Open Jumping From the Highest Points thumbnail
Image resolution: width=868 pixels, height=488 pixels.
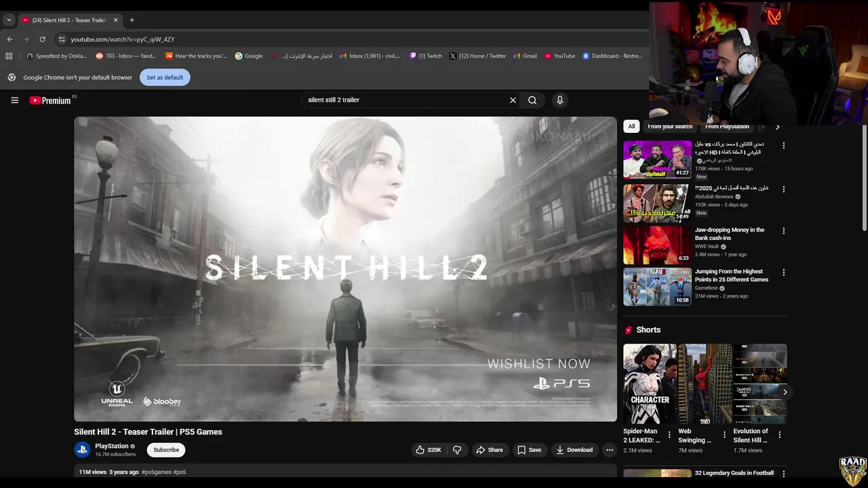pos(657,287)
